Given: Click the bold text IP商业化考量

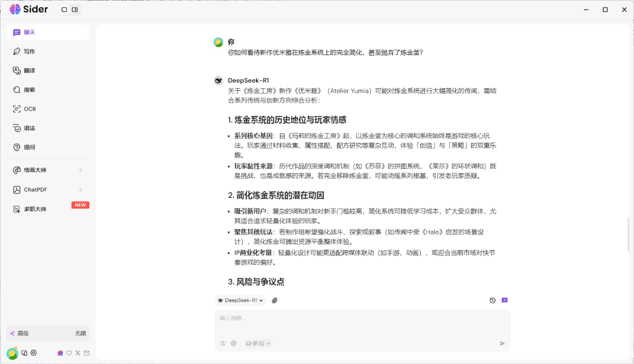Looking at the screenshot, I should point(253,253).
